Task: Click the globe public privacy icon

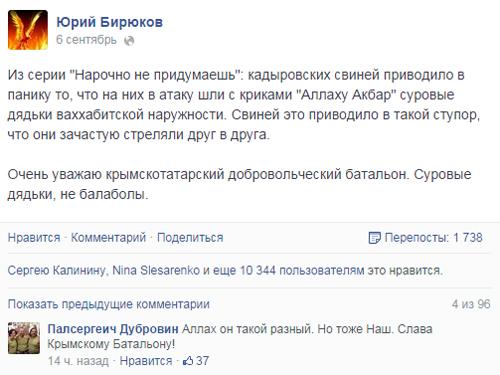Action: 129,40
